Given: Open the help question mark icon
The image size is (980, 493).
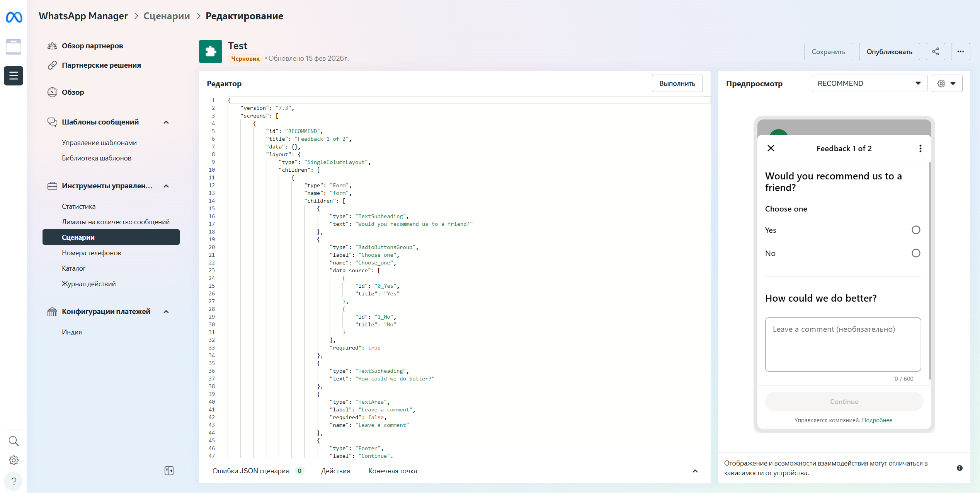Looking at the screenshot, I should pyautogui.click(x=14, y=481).
